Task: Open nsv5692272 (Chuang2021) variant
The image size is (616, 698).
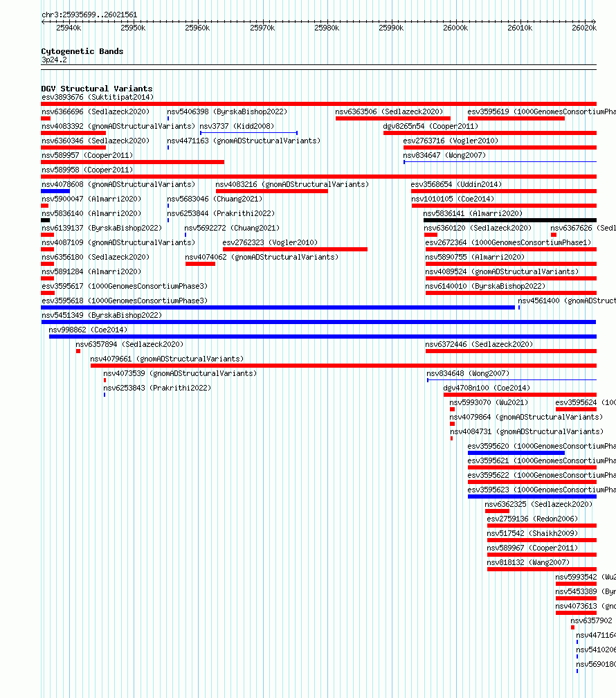Action: point(232,228)
